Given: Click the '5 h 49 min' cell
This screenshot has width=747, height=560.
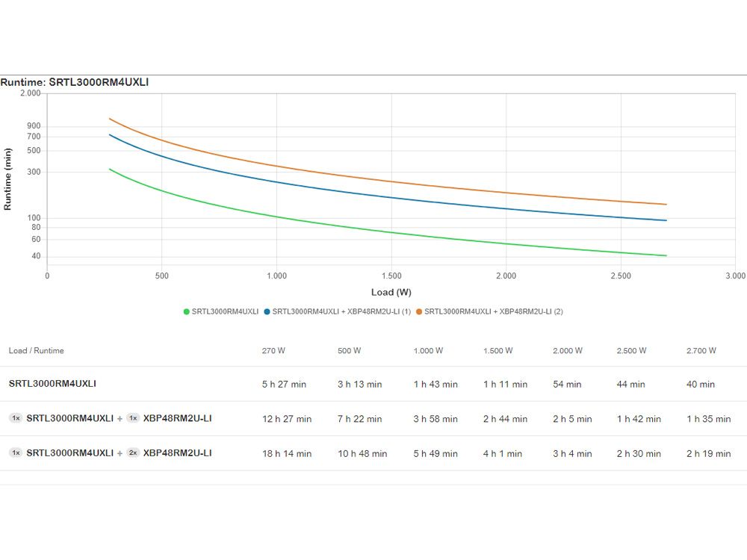Looking at the screenshot, I should point(436,454).
